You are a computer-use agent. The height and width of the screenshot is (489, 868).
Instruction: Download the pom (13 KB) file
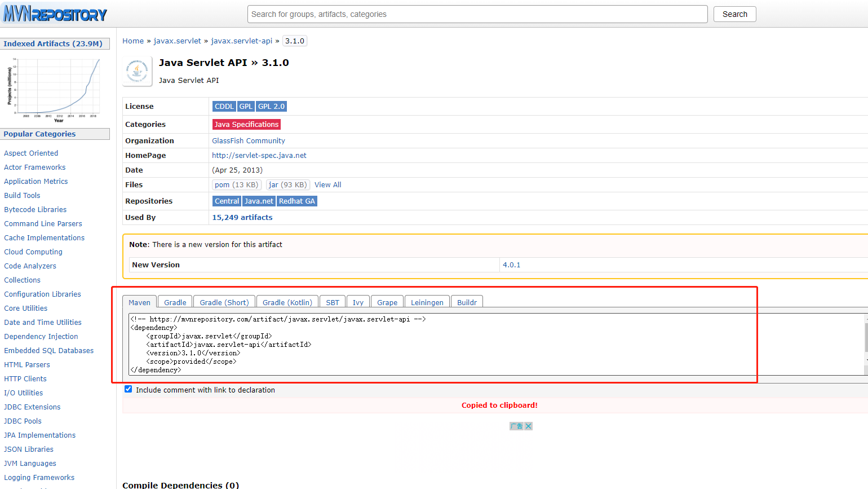coord(237,184)
